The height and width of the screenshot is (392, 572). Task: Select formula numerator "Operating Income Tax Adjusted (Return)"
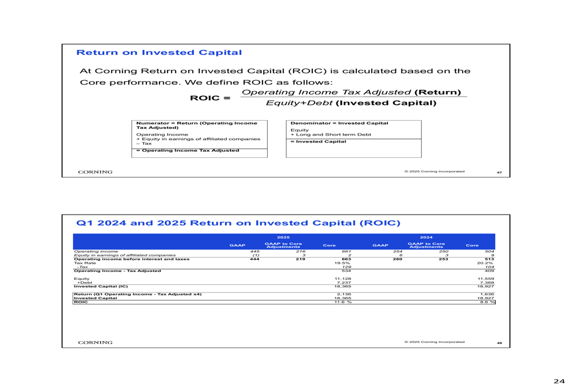click(x=351, y=92)
